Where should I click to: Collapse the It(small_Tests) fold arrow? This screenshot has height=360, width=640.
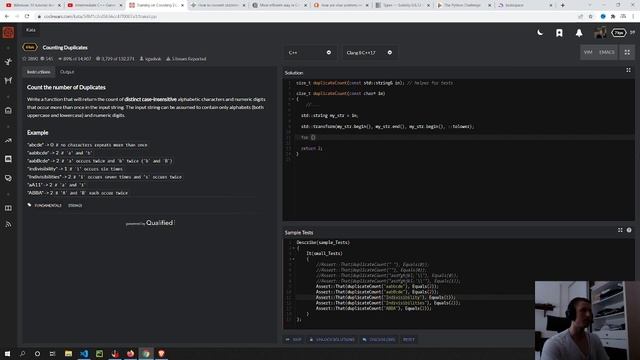(292, 259)
